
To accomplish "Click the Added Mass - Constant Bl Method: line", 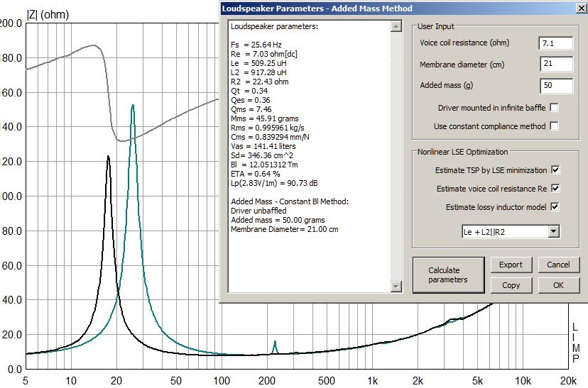I will pyautogui.click(x=290, y=201).
